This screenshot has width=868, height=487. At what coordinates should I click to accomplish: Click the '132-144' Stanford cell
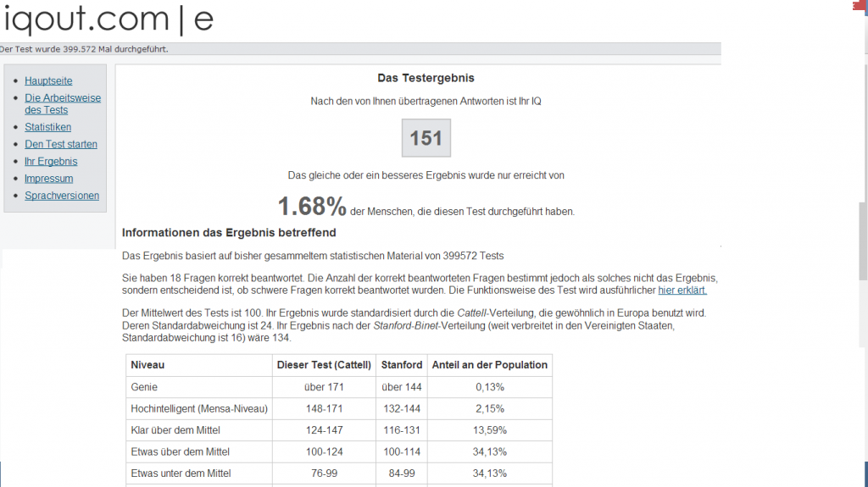(402, 409)
